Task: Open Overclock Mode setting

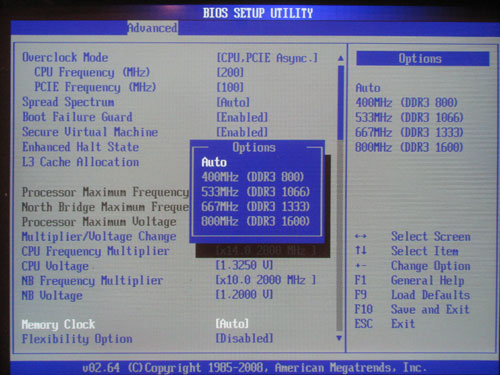Action: (65, 57)
